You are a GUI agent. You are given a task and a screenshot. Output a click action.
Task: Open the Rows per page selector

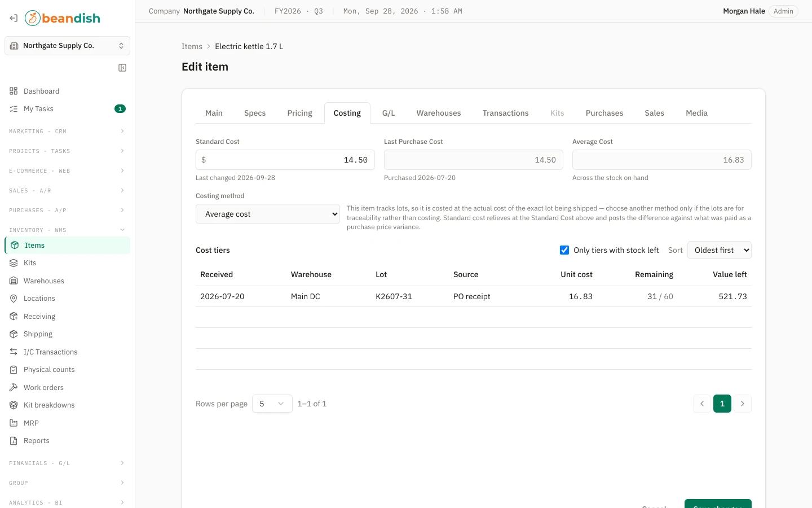pyautogui.click(x=272, y=404)
